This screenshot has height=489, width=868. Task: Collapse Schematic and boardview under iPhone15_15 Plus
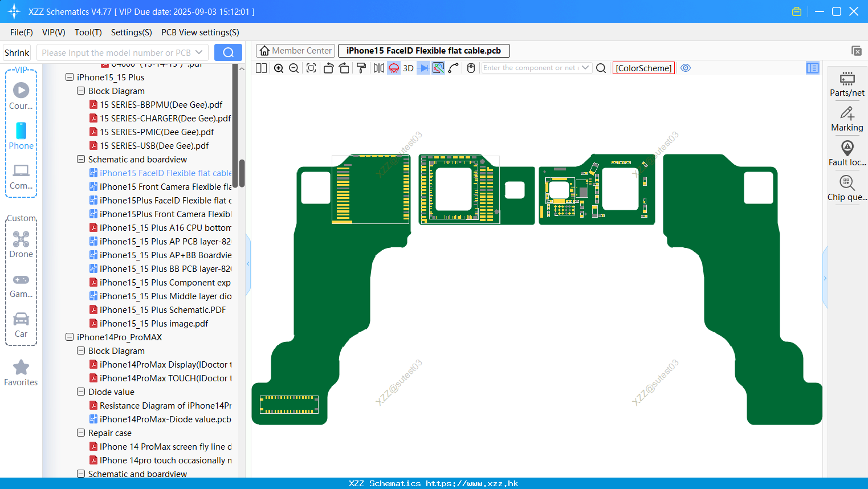[81, 159]
